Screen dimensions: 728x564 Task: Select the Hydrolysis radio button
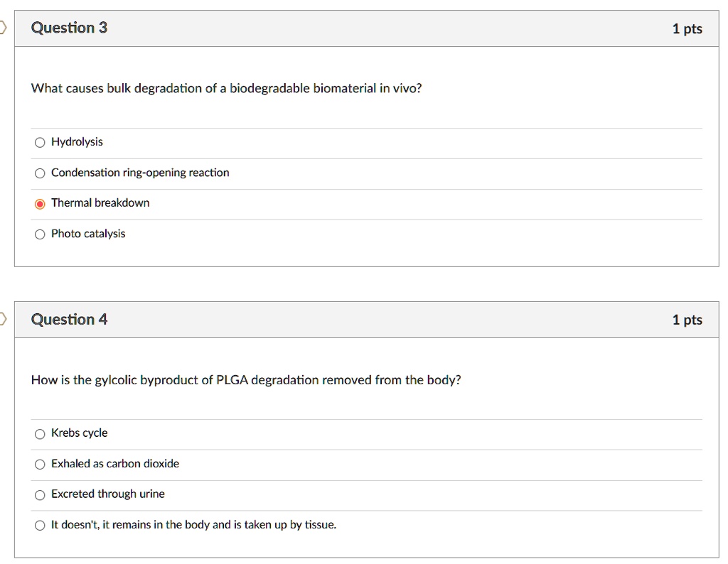[x=40, y=143]
